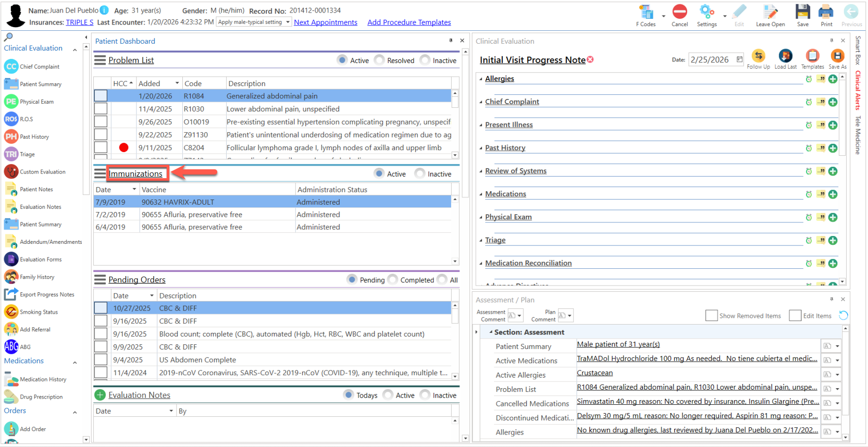Screen dimensions: 868x447
Task: Open Medication Reconciliation section link
Action: click(x=528, y=263)
